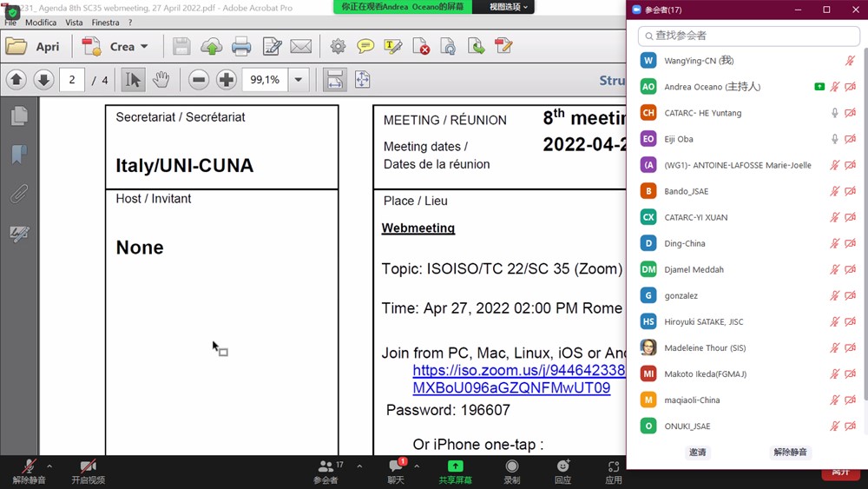The width and height of the screenshot is (868, 489).
Task: Click the Send email envelope icon
Action: [300, 46]
